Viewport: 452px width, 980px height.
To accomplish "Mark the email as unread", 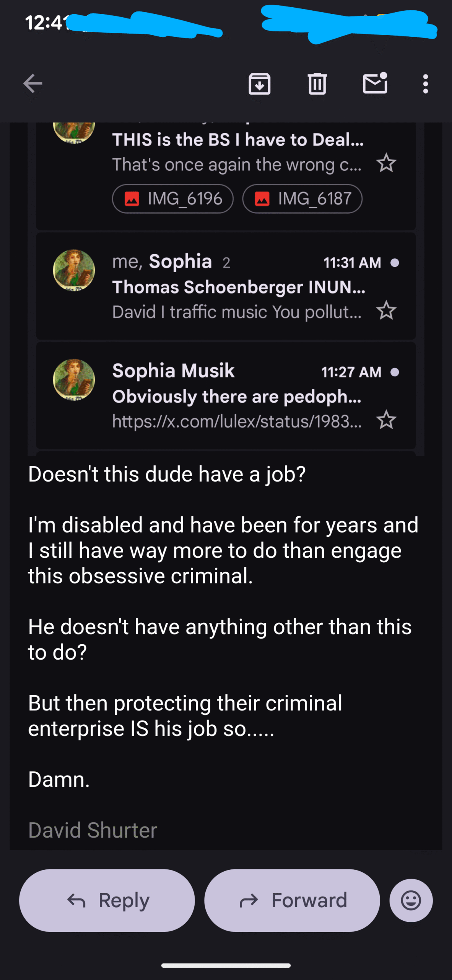I will [375, 83].
